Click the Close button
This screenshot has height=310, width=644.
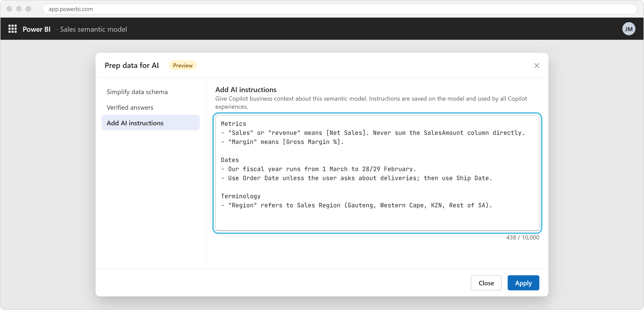click(486, 283)
